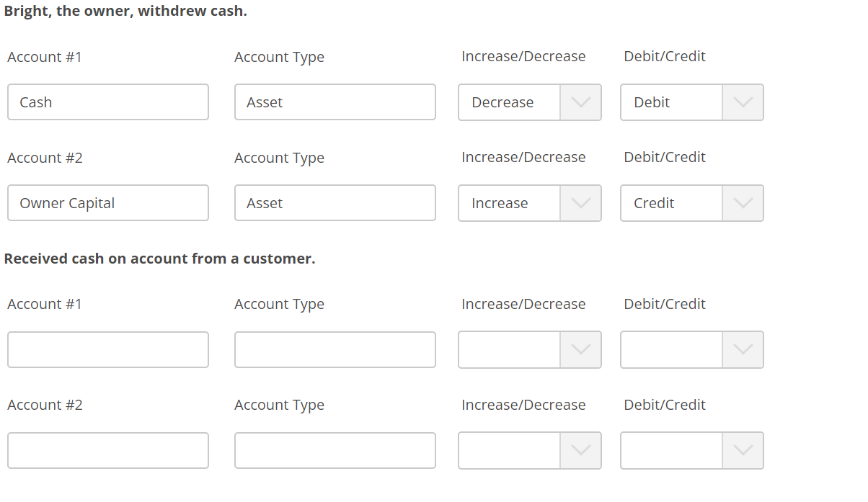Click the Cash account name field
Image resolution: width=868 pixels, height=502 pixels.
[x=108, y=102]
